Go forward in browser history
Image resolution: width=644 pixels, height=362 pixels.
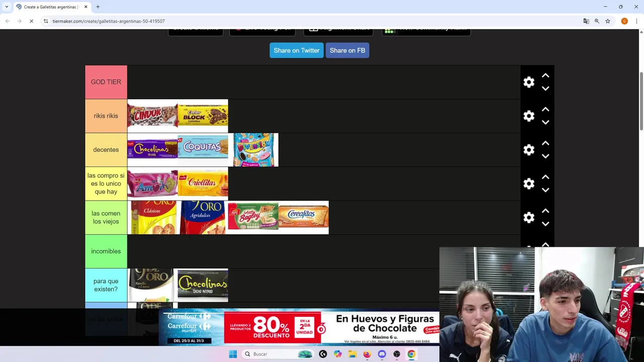click(19, 21)
